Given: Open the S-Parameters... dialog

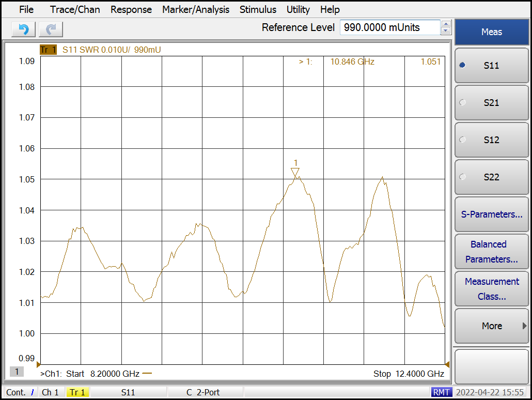Looking at the screenshot, I should click(491, 214).
